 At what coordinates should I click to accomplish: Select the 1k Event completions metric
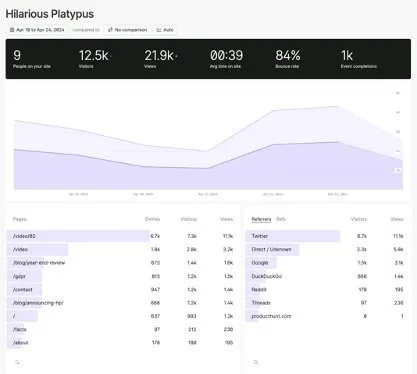359,59
